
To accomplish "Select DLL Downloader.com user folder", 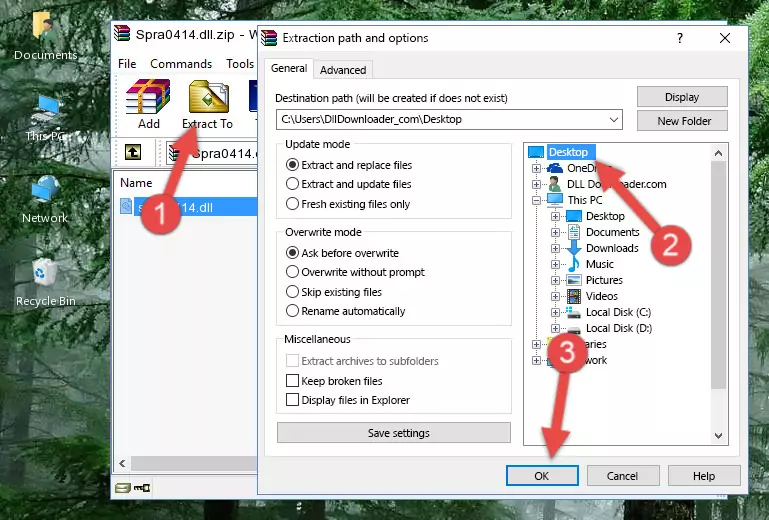I will tap(616, 184).
